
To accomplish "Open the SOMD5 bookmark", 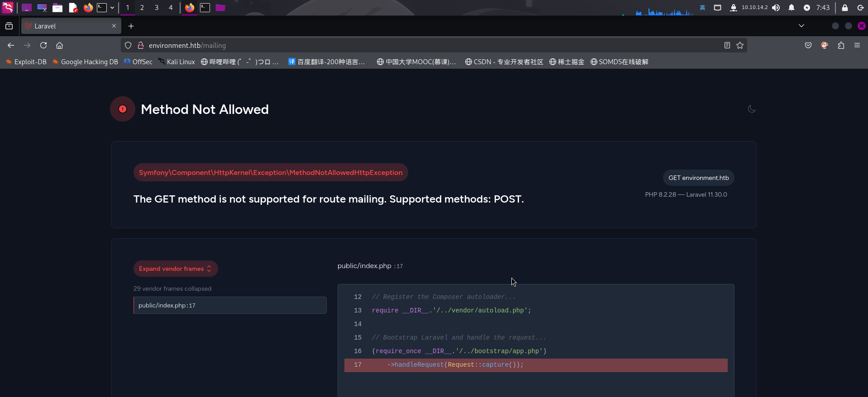I will [620, 62].
